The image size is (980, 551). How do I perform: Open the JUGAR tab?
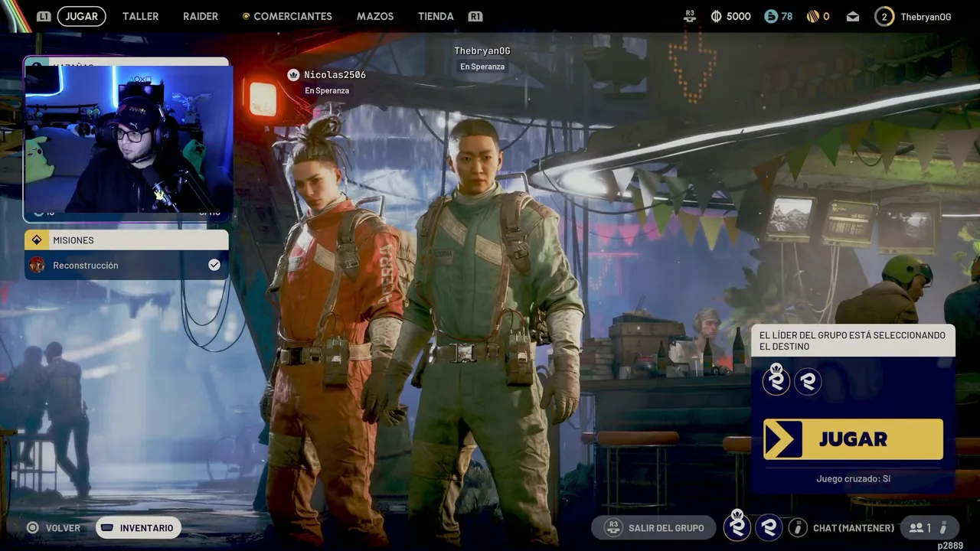coord(81,16)
